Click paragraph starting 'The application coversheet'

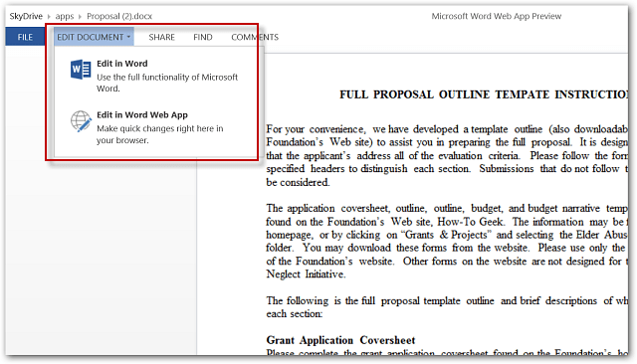(447, 241)
